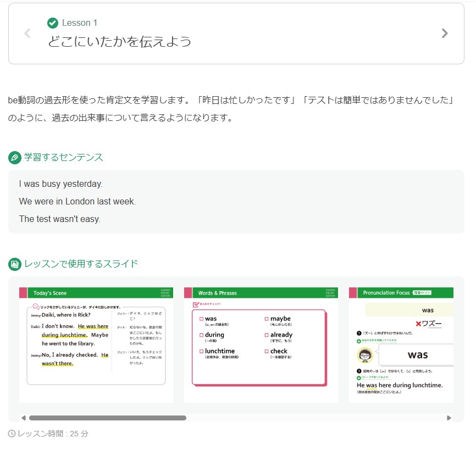Select the Today's Scene slide header
The height and width of the screenshot is (449, 476).
coord(49,292)
